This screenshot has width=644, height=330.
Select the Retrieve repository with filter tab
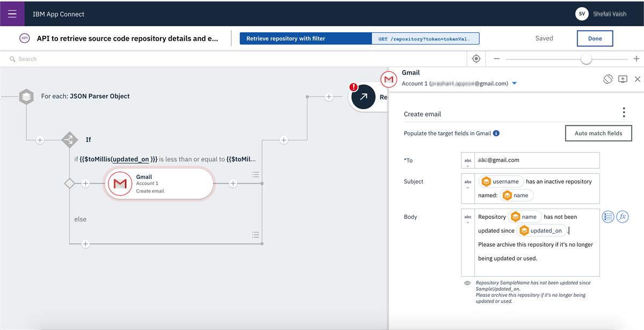click(x=305, y=38)
